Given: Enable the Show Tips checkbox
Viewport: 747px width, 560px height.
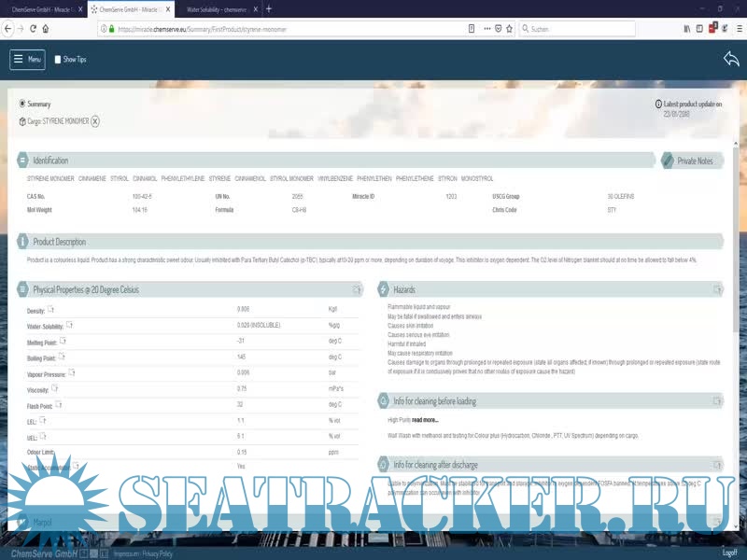Looking at the screenshot, I should [58, 60].
